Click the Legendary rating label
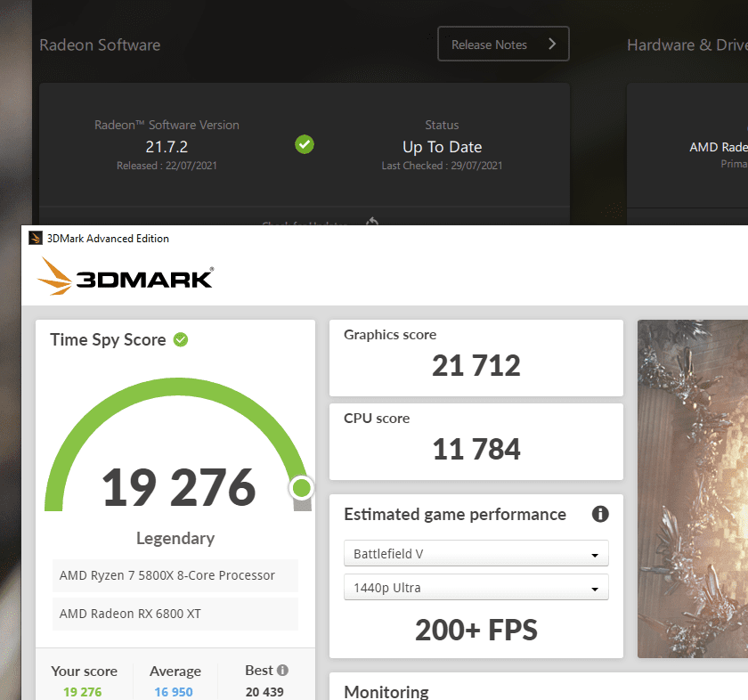 point(175,538)
